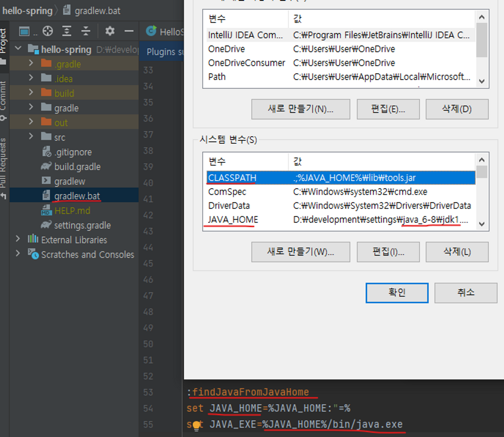
Task: Click line number 53 in the gutter
Action: [x=148, y=392]
